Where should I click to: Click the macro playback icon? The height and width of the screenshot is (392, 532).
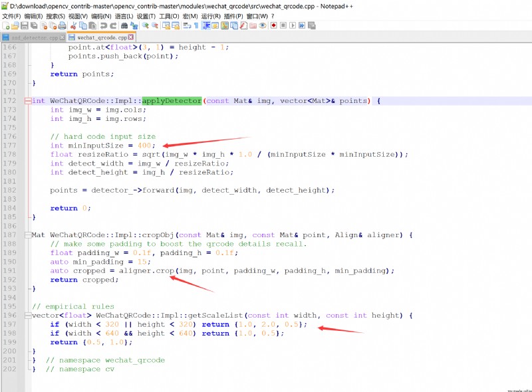pos(293,26)
